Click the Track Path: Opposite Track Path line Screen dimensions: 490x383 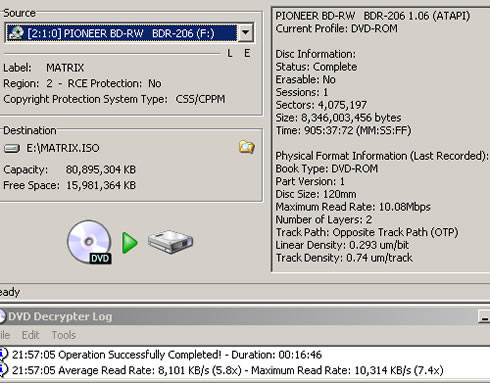click(x=367, y=232)
